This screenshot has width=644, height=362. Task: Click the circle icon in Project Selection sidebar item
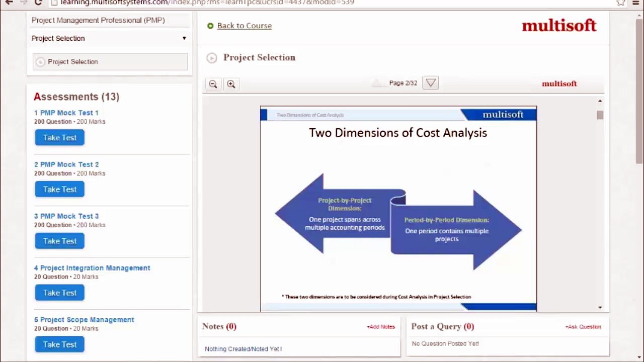pos(40,62)
